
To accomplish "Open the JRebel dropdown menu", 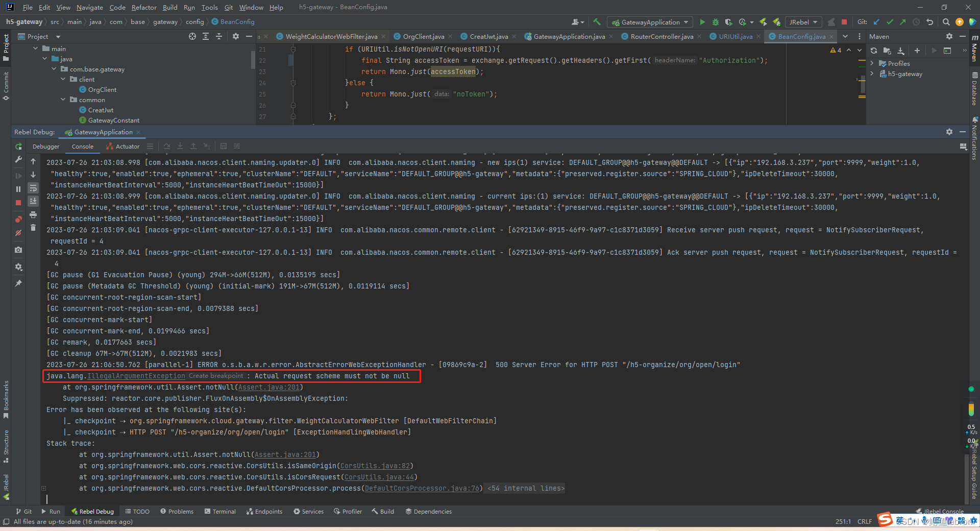I will tap(803, 22).
